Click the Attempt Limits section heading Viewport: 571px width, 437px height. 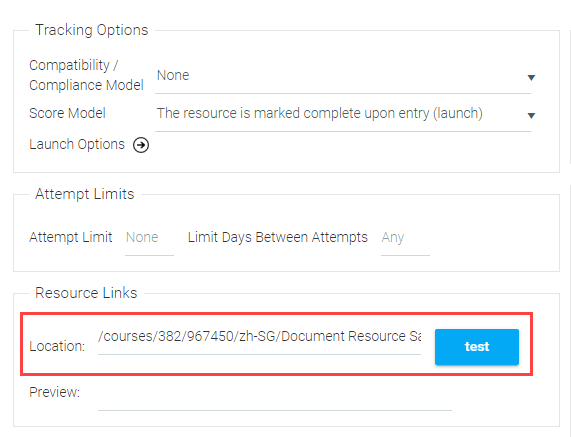(84, 194)
